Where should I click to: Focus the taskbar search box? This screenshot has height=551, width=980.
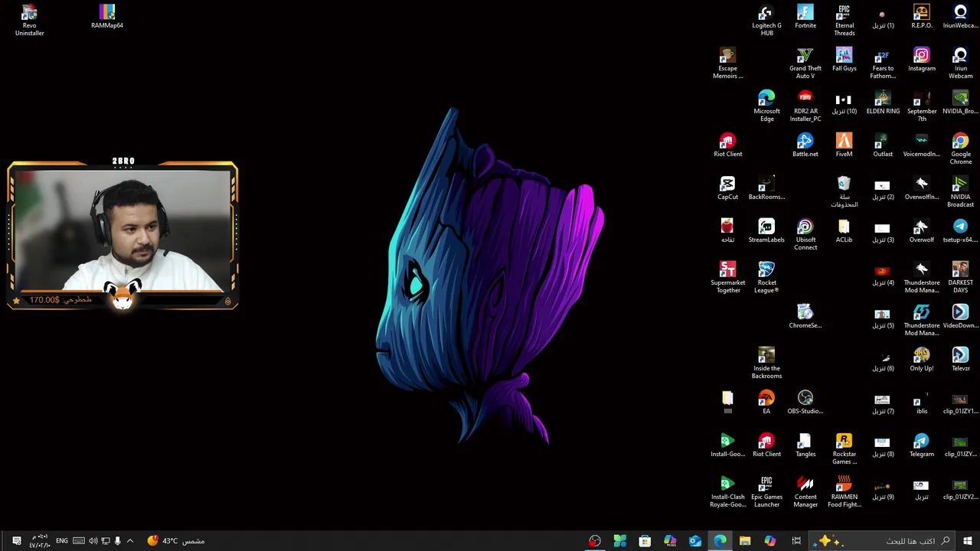[884, 541]
